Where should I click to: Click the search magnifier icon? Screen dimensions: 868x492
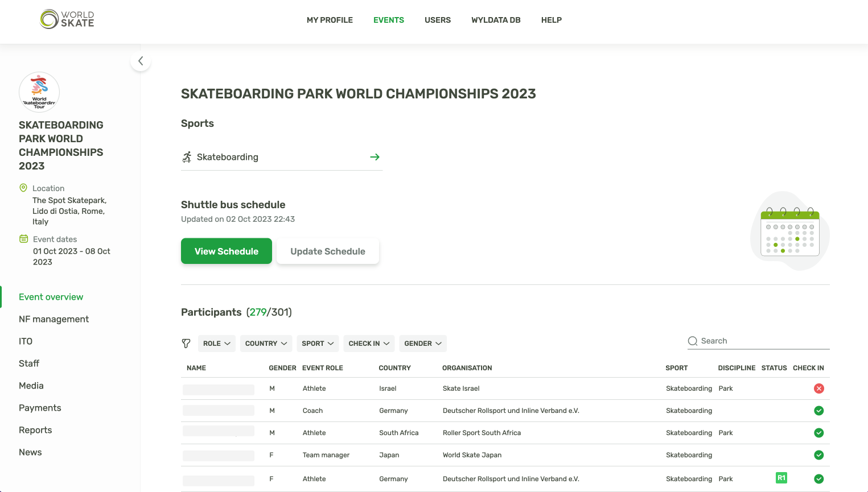pyautogui.click(x=693, y=341)
